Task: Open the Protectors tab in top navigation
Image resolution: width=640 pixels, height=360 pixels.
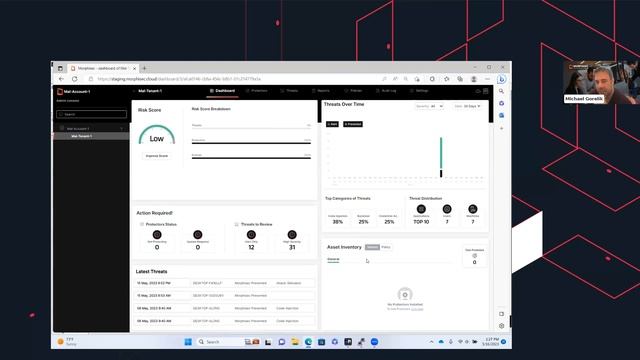Action: tap(257, 91)
